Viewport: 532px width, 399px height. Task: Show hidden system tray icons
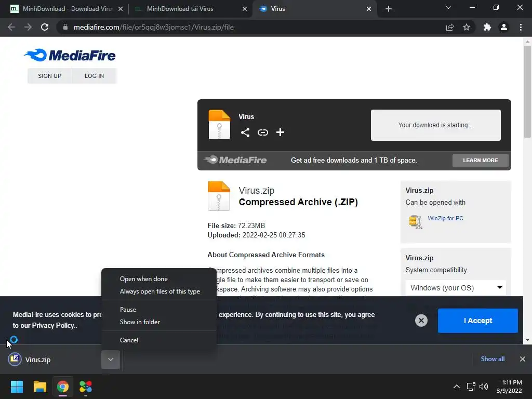tap(457, 387)
